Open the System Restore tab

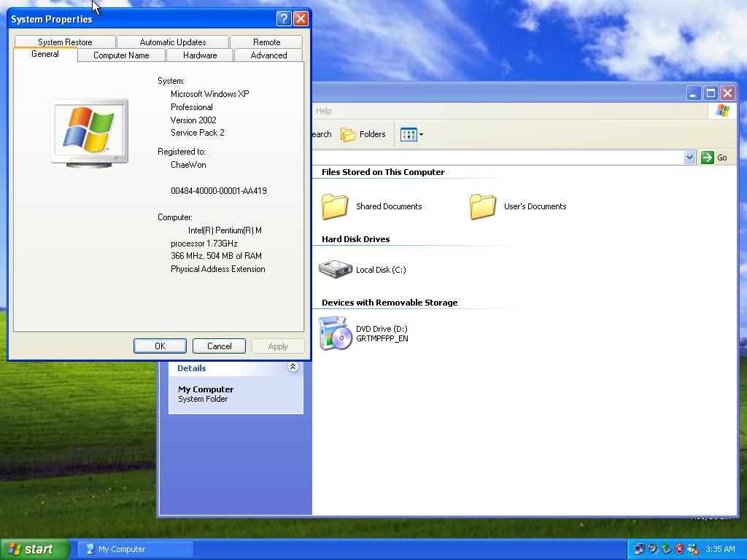[x=65, y=42]
